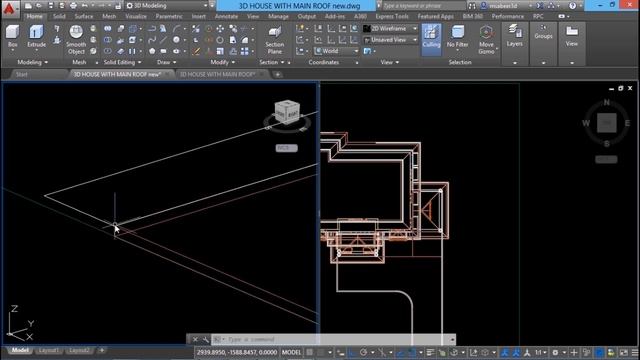Screen dimensions: 640x360
Task: Open the Layers panel button
Action: [515, 36]
